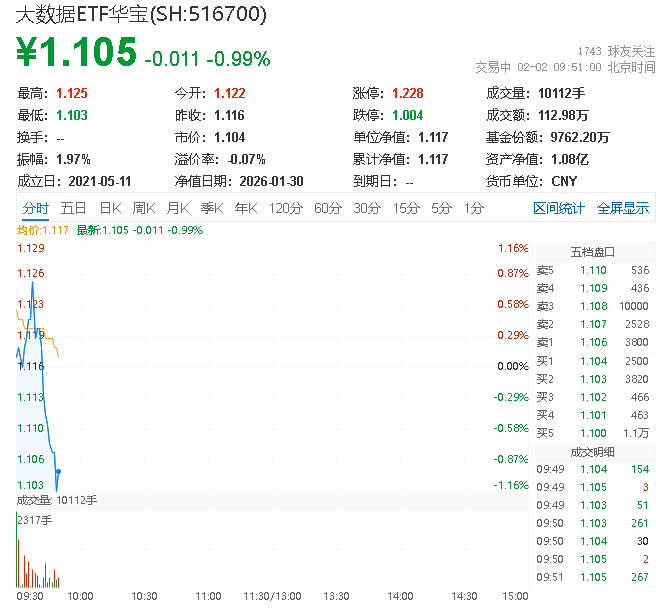This screenshot has height=615, width=656.
Task: Click the 最高 value 1.125
Action: [72, 93]
